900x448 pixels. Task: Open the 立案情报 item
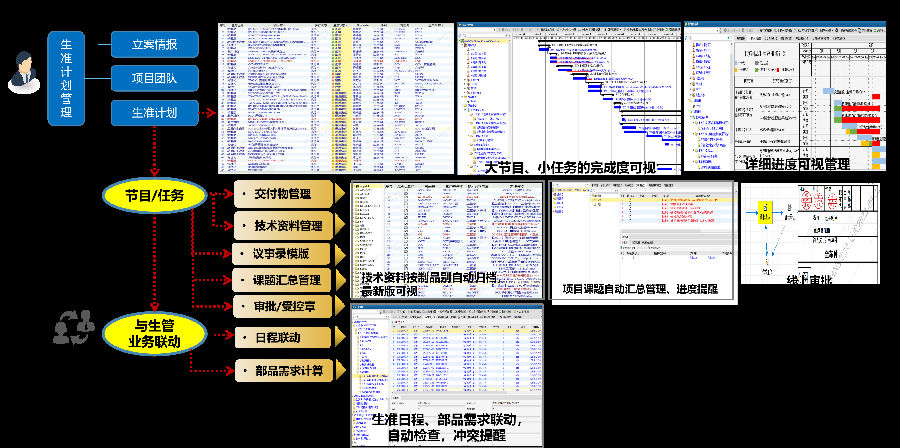click(x=154, y=44)
